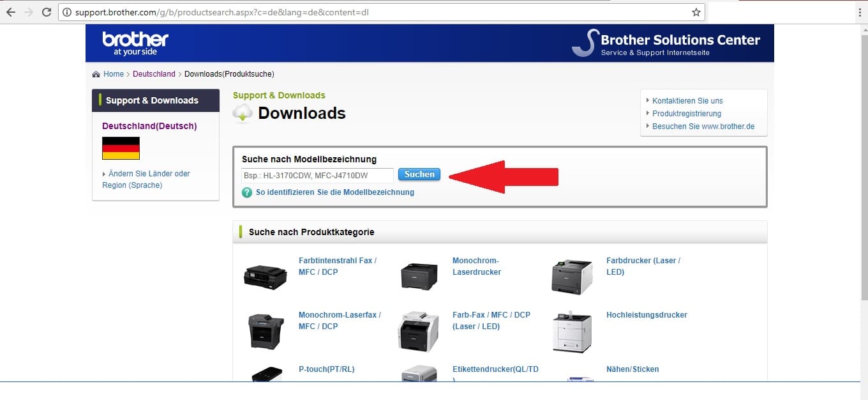The image size is (868, 400).
Task: Reload the page with the refresh icon
Action: tap(46, 12)
